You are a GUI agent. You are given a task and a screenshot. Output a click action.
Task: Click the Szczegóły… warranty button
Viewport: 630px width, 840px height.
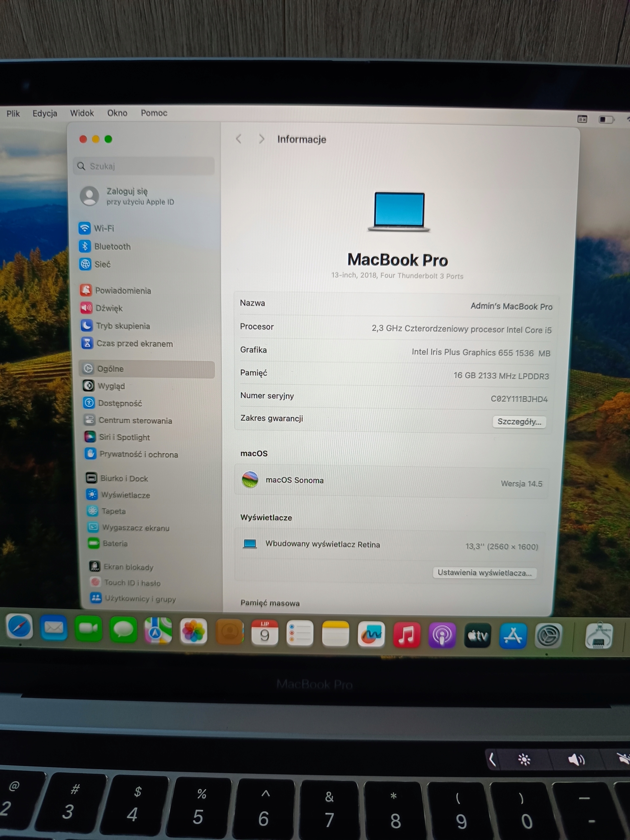click(519, 422)
